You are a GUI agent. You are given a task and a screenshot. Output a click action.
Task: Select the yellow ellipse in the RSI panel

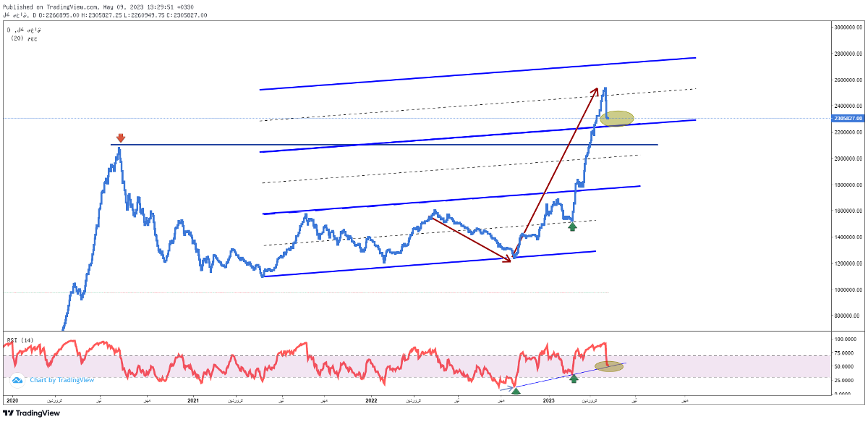coord(609,366)
